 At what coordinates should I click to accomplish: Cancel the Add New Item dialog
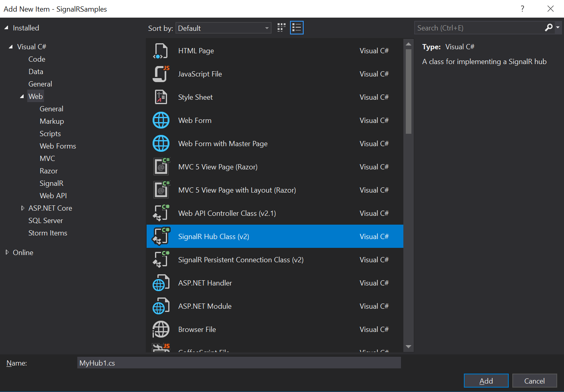[534, 380]
